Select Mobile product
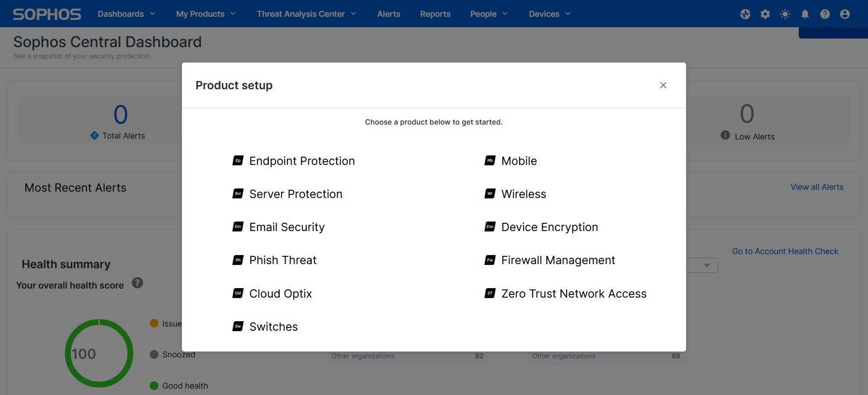The width and height of the screenshot is (868, 395). [x=519, y=161]
